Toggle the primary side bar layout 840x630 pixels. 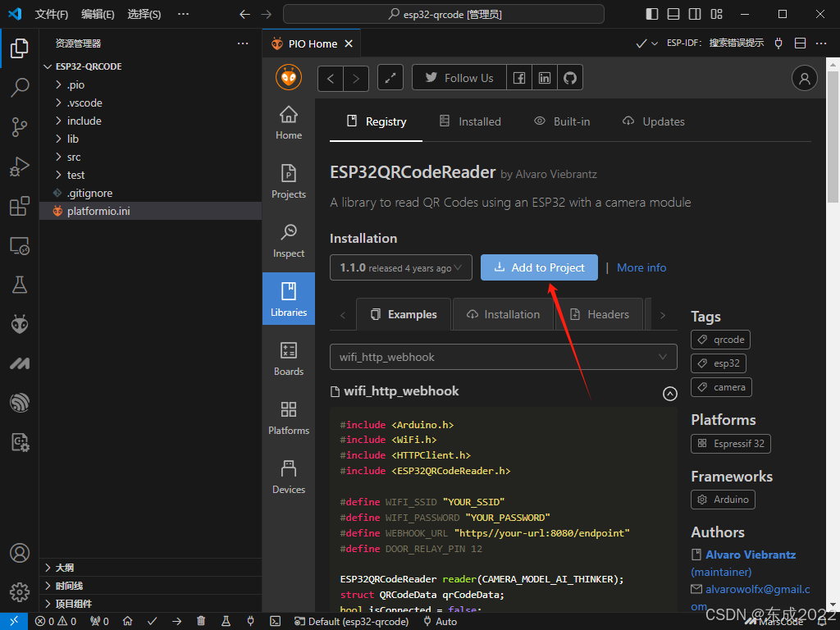click(x=652, y=14)
